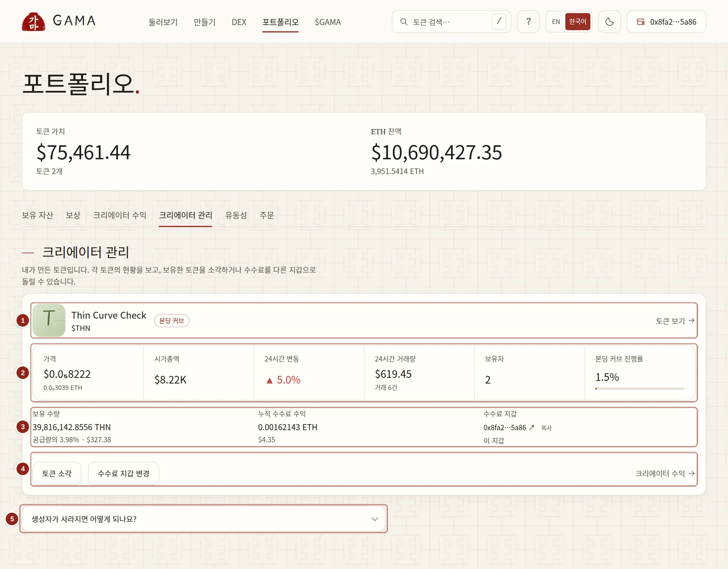Select the 포트폴리오 navigation item
This screenshot has width=728, height=569.
click(x=280, y=22)
